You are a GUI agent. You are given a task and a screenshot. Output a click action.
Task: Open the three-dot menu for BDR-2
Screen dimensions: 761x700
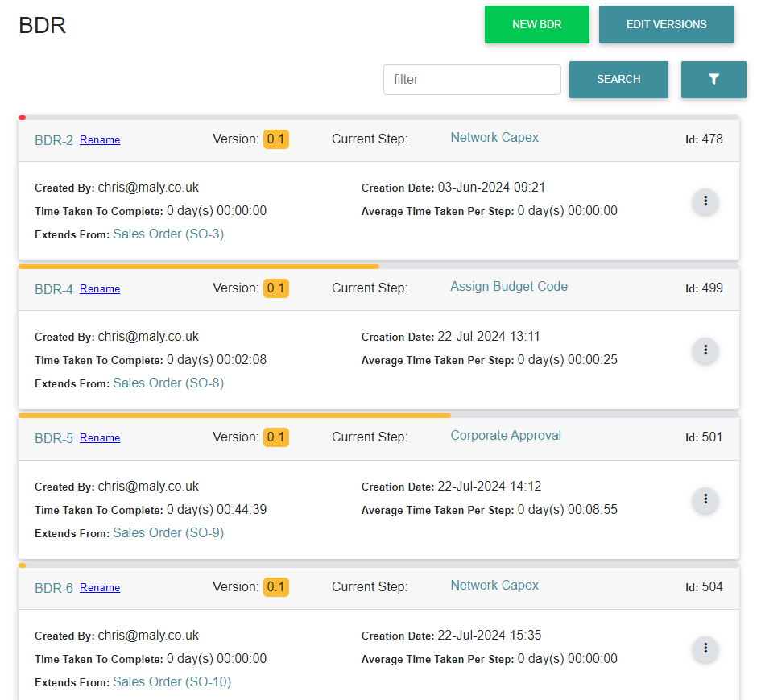pyautogui.click(x=705, y=201)
